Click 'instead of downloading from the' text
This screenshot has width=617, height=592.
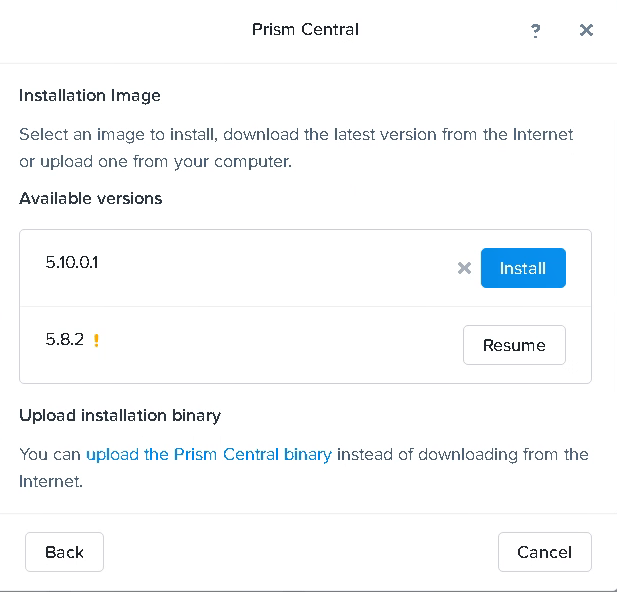462,454
